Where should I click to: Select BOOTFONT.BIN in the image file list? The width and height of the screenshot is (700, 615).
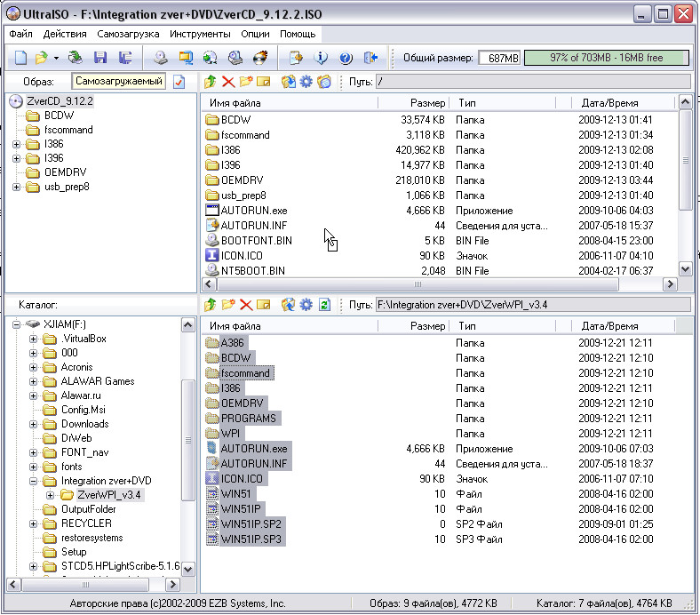pyautogui.click(x=256, y=241)
